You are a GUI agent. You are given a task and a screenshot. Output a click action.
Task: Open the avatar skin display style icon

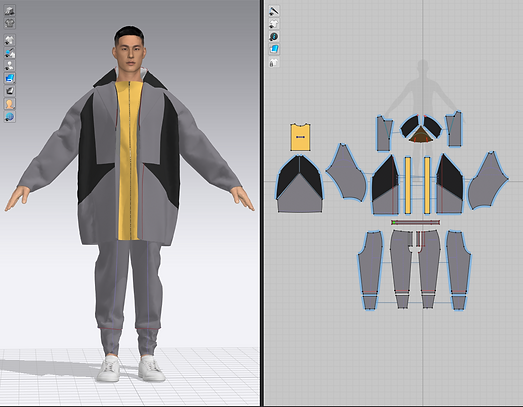tap(10, 104)
